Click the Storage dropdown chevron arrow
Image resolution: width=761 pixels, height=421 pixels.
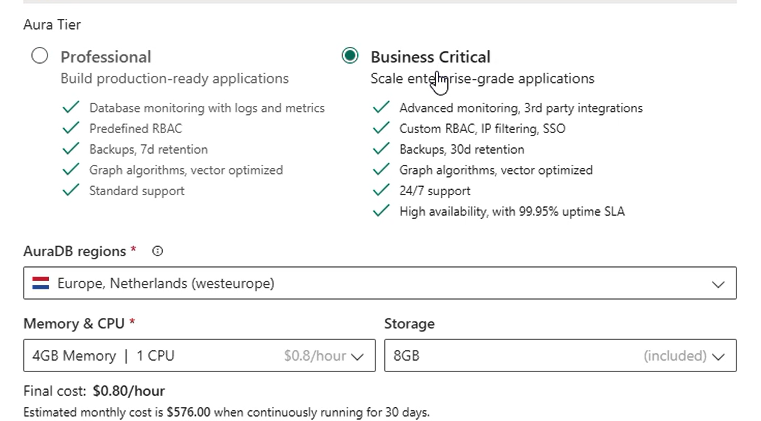[x=718, y=357]
